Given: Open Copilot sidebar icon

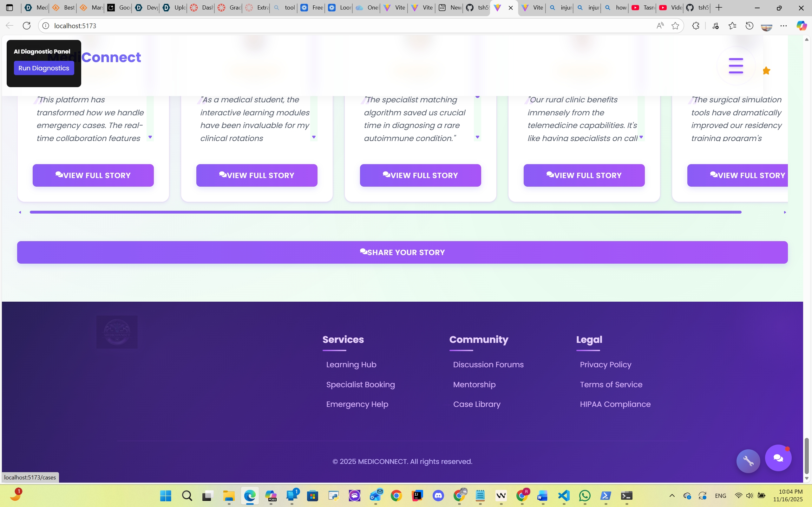Looking at the screenshot, I should click(801, 26).
